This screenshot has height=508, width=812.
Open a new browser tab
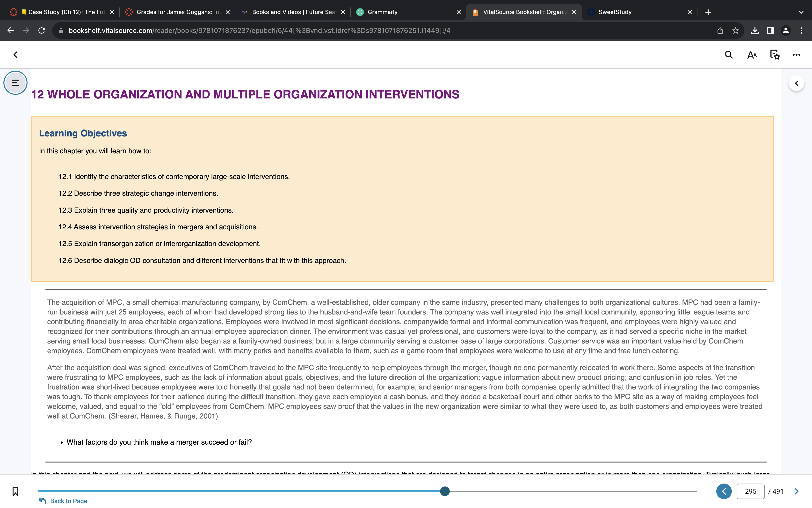[x=708, y=12]
